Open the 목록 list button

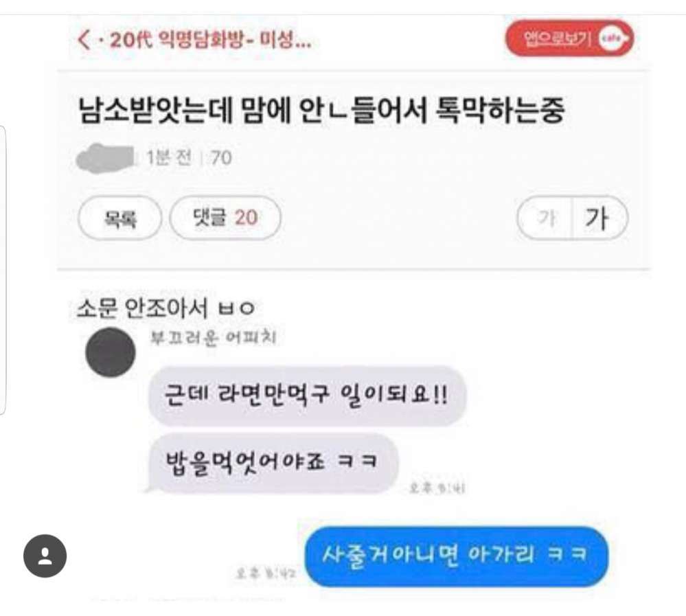pos(119,218)
